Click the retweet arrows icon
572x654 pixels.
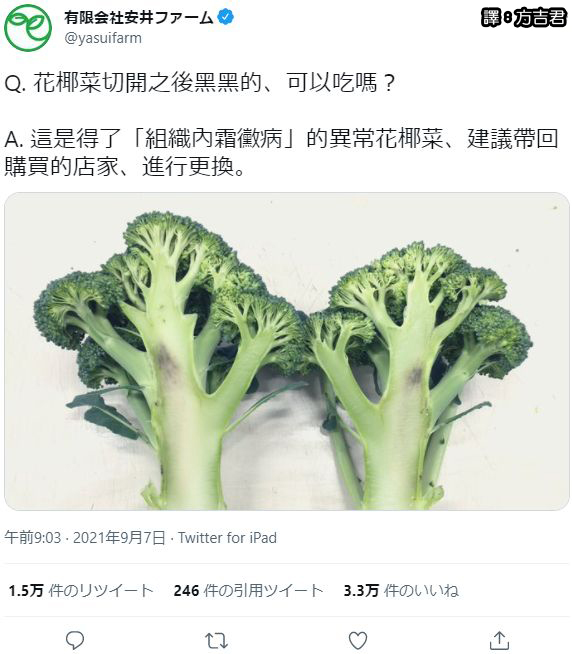pyautogui.click(x=216, y=640)
